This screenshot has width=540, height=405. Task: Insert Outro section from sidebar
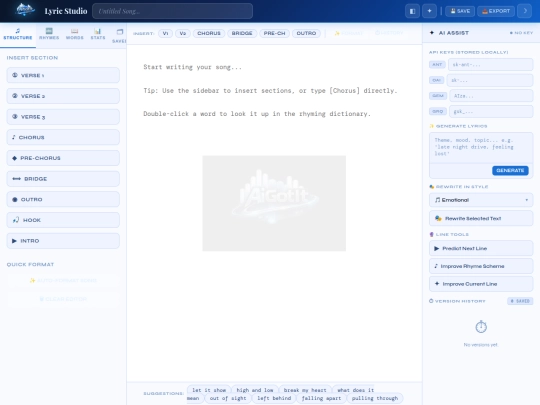pyautogui.click(x=63, y=199)
